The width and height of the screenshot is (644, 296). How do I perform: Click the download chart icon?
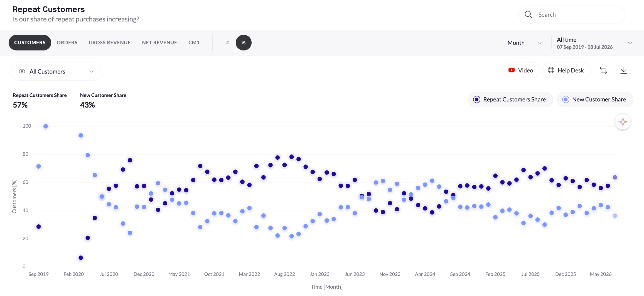coord(624,70)
